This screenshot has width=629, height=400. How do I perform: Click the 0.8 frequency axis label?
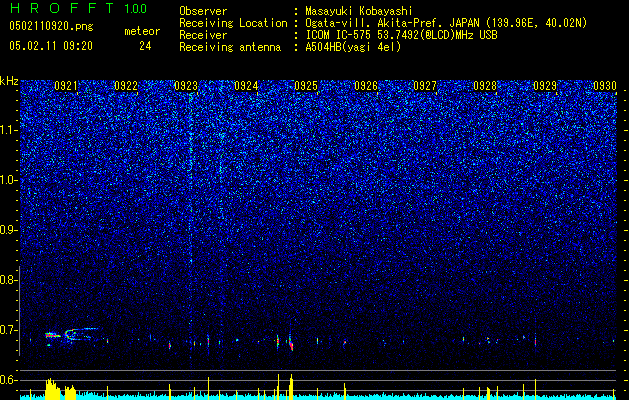click(x=8, y=280)
